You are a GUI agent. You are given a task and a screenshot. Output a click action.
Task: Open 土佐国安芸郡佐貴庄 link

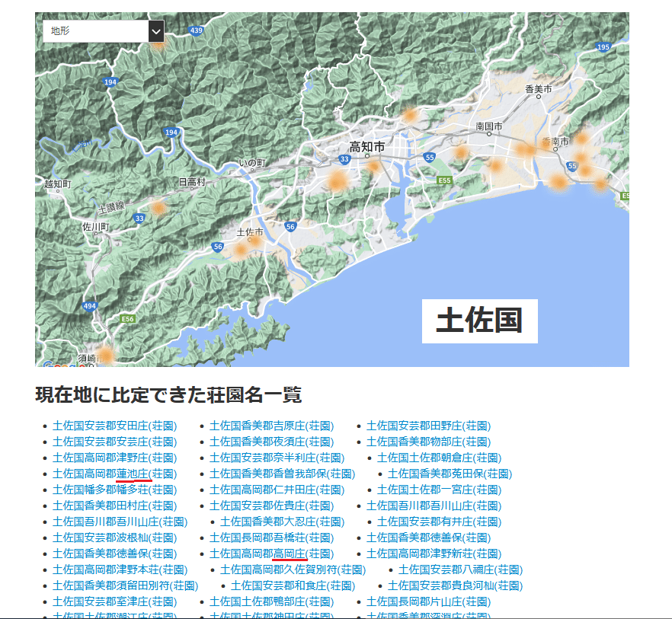(272, 506)
